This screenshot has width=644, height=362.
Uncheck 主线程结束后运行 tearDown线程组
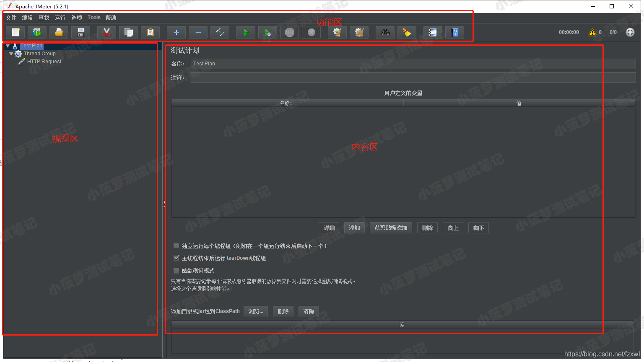point(177,258)
